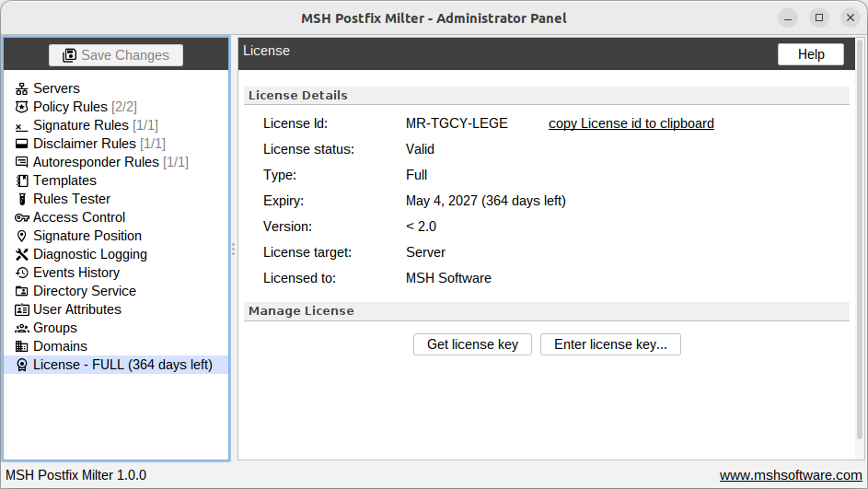Click the Domains building icon
Viewport: 868px width, 489px height.
coord(21,346)
